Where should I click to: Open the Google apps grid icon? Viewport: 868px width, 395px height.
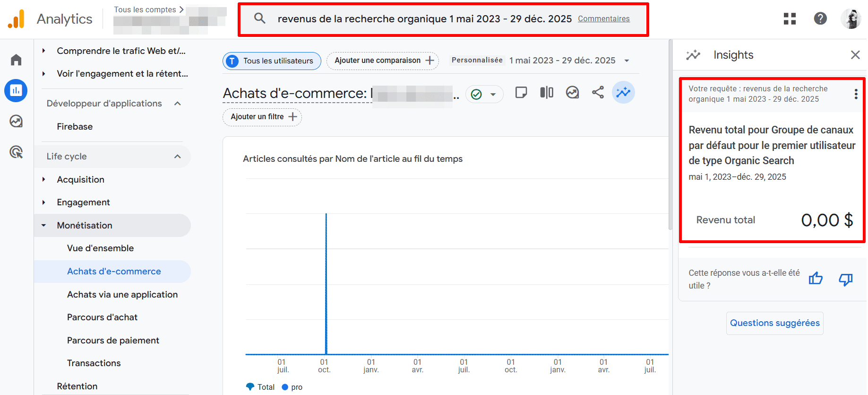click(x=790, y=18)
